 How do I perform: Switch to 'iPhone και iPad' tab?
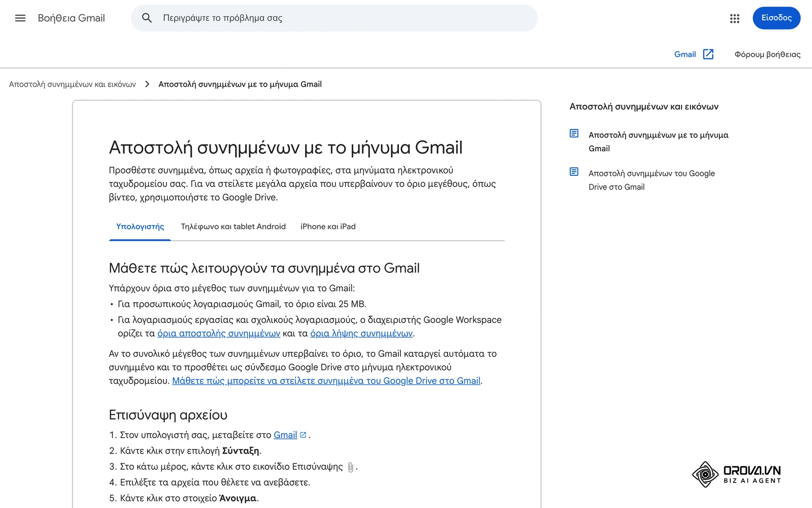(x=328, y=227)
